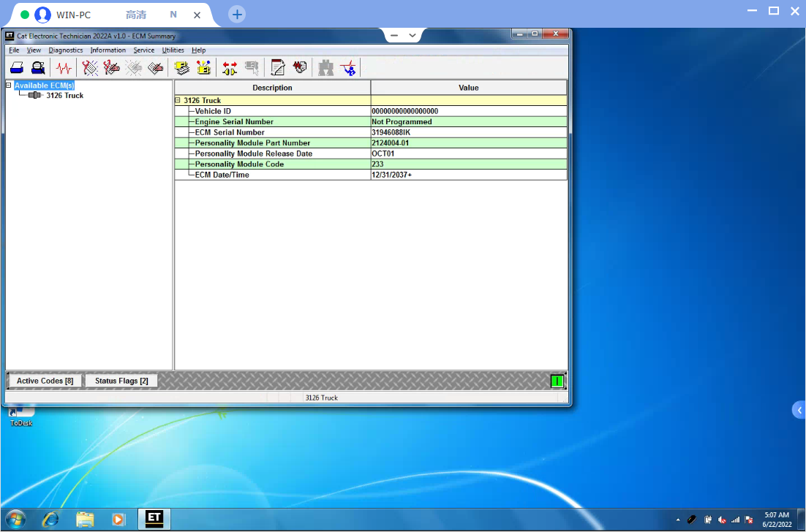Click the Active Codes [8] button
This screenshot has width=806, height=532.
(45, 381)
